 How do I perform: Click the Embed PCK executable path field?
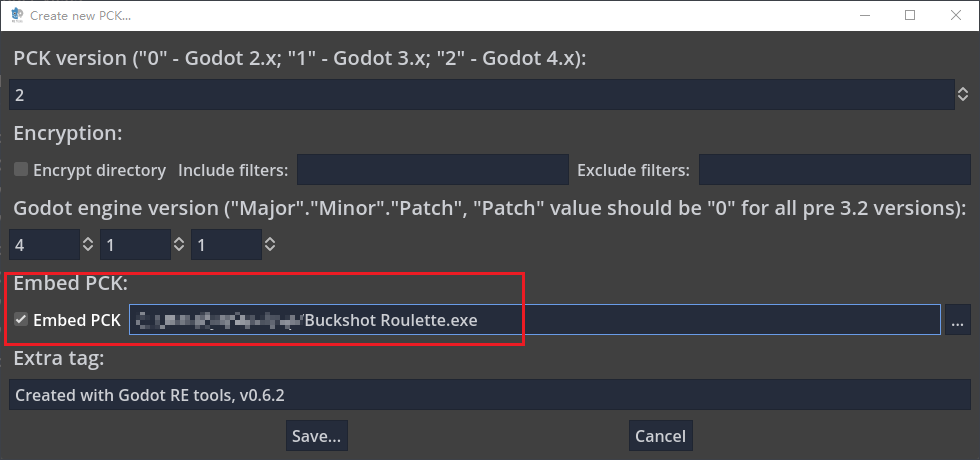(x=534, y=320)
